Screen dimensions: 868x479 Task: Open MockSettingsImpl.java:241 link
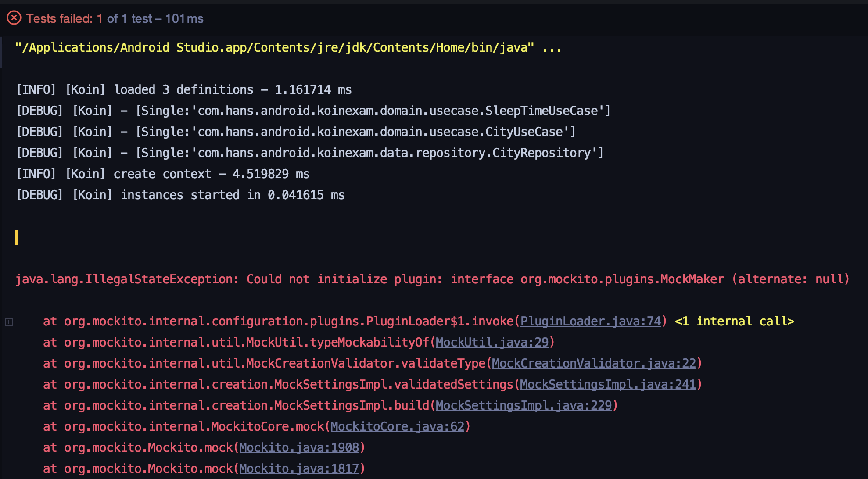(608, 385)
